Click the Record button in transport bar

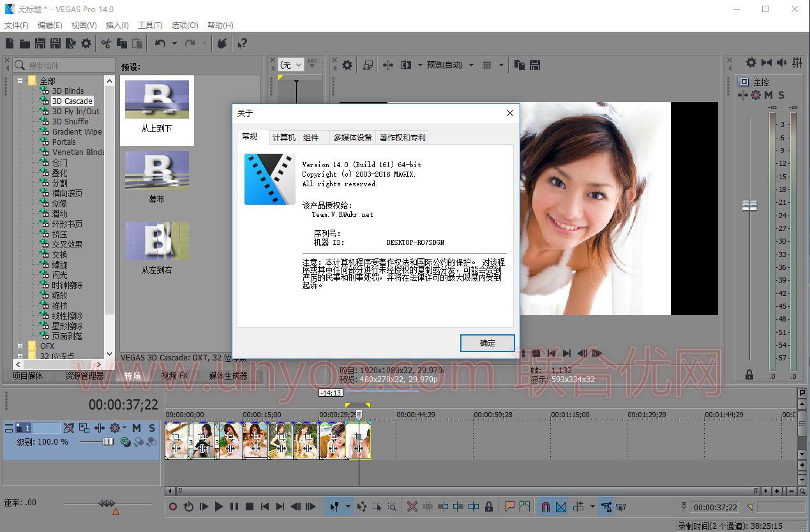click(x=173, y=506)
